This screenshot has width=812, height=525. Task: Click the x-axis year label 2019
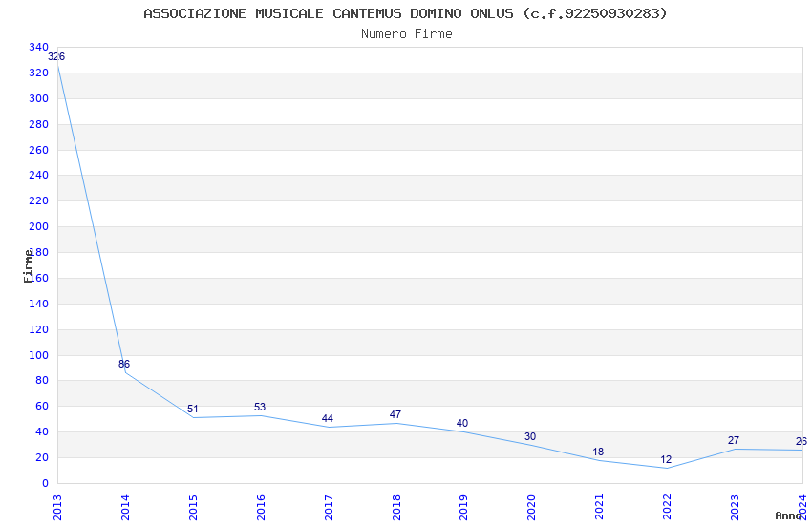tap(464, 508)
